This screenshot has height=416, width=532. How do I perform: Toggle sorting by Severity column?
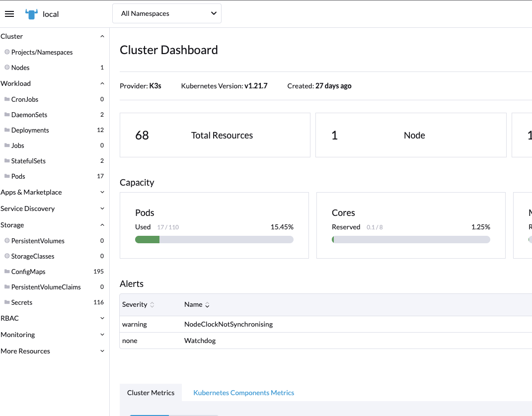[152, 304]
